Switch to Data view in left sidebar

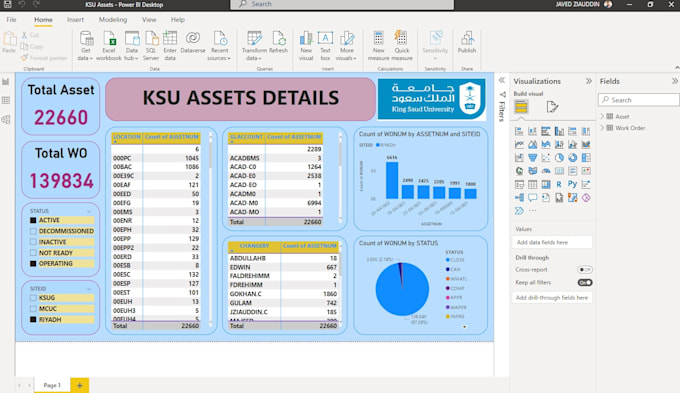(6, 100)
